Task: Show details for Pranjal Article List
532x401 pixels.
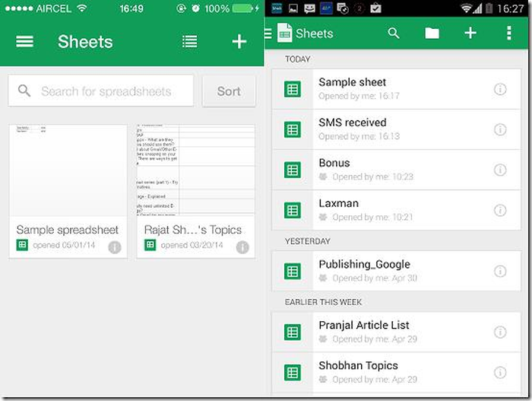Action: tap(500, 332)
